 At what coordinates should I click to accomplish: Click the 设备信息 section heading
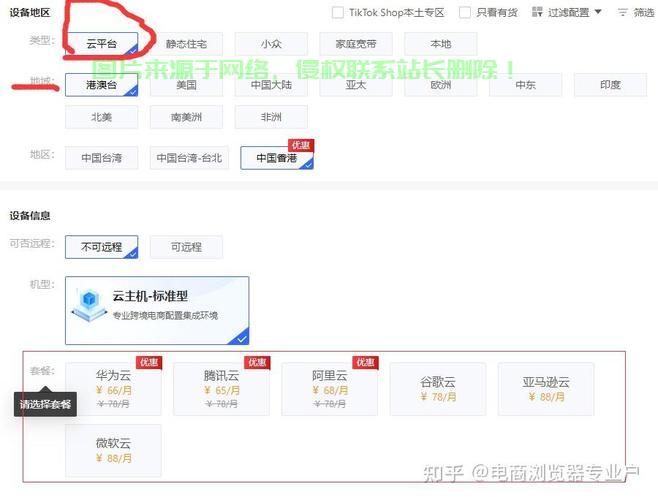(x=30, y=215)
